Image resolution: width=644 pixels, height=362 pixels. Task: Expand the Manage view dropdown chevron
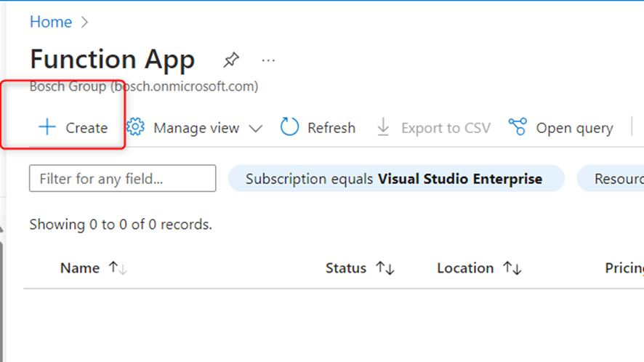255,129
